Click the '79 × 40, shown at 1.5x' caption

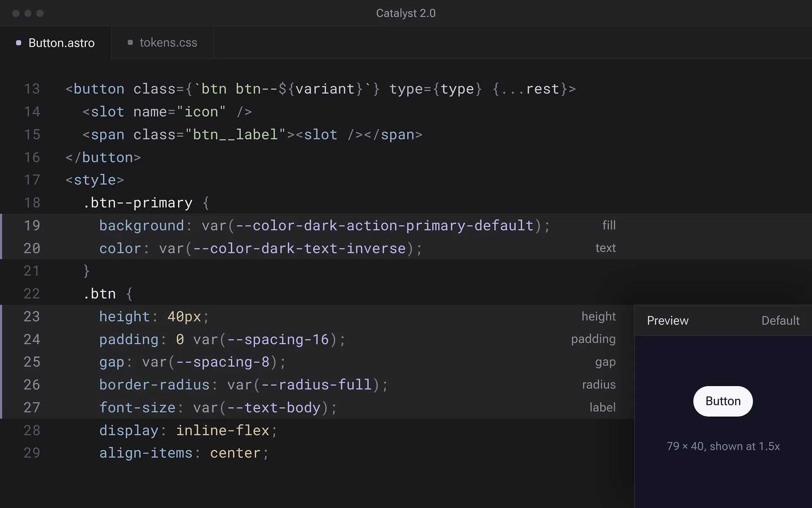tap(723, 446)
